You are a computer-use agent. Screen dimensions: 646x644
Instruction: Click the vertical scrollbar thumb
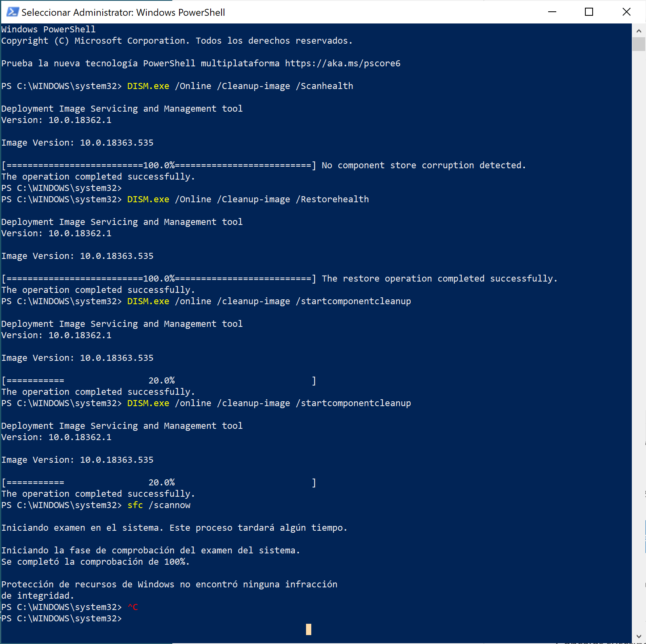point(639,44)
